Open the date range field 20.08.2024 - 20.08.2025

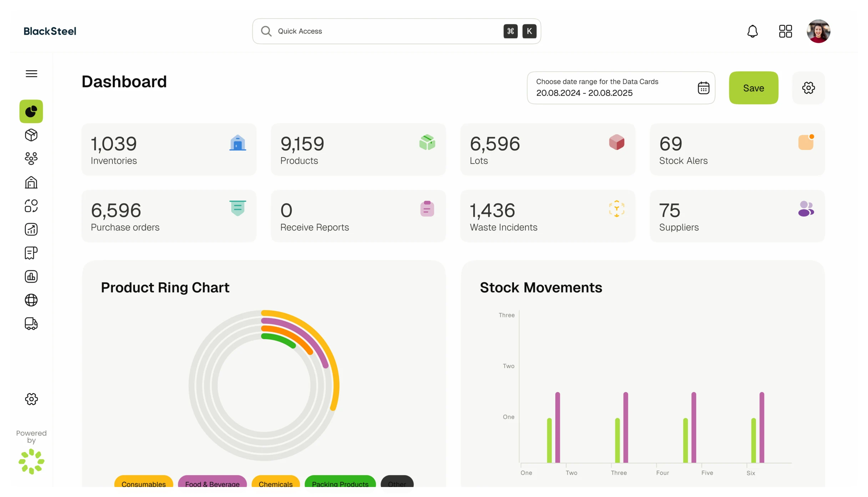click(621, 88)
